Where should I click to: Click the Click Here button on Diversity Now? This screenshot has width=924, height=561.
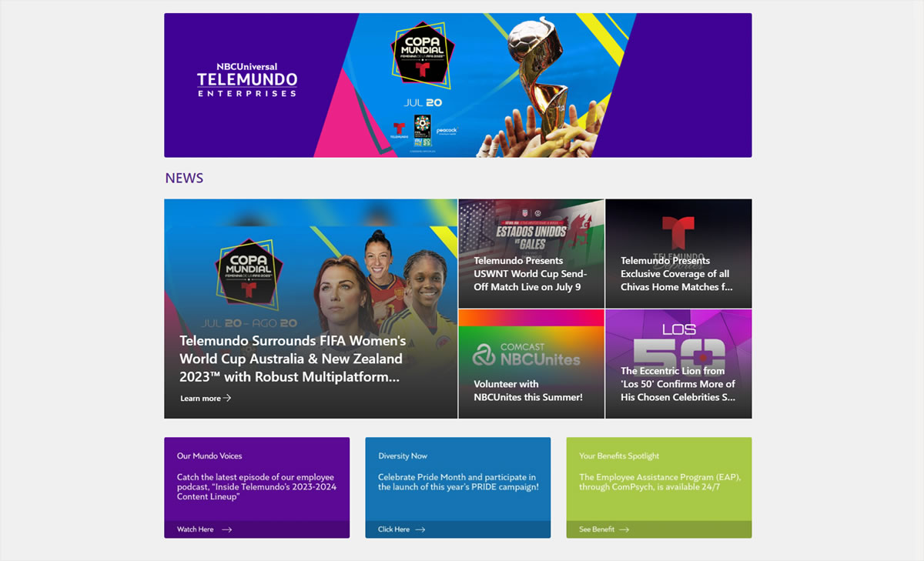[393, 529]
